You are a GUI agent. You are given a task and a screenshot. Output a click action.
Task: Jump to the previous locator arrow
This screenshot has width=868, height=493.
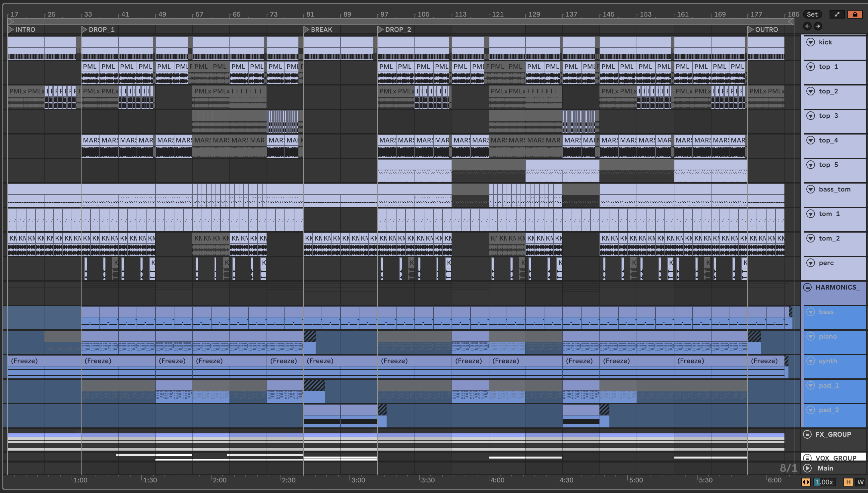807,26
